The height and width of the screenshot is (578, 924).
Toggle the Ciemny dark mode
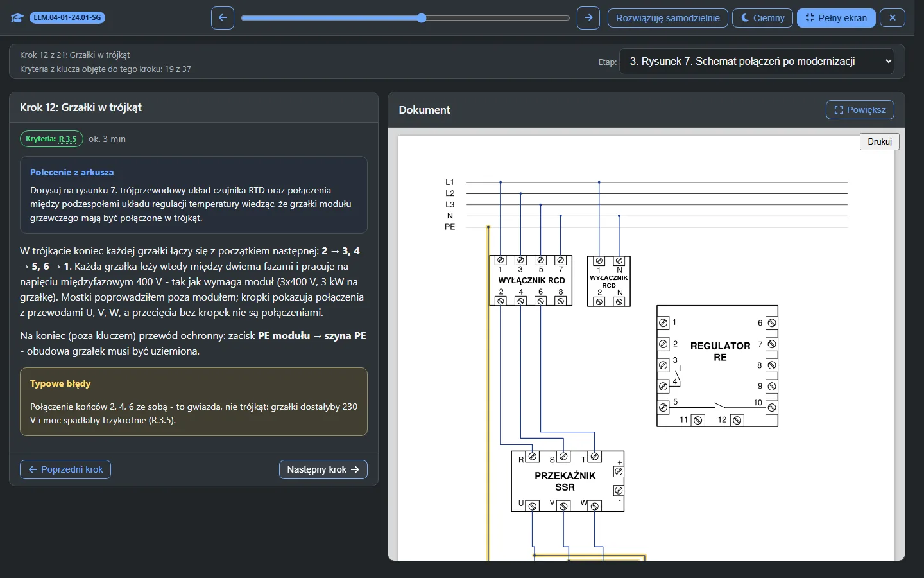pyautogui.click(x=763, y=18)
